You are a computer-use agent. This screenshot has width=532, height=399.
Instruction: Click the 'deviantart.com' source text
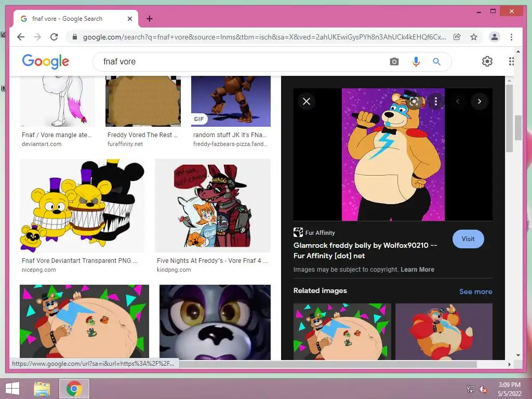(42, 144)
